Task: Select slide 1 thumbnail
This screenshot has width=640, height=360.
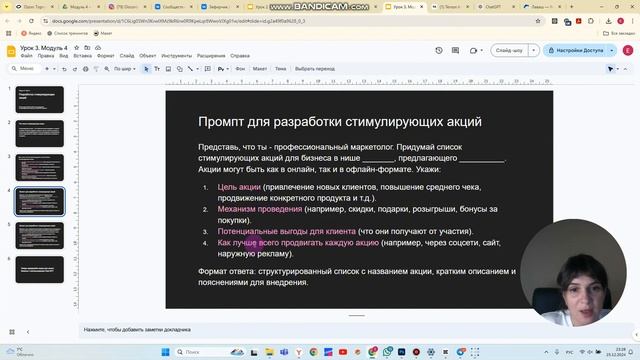Action: click(x=40, y=100)
